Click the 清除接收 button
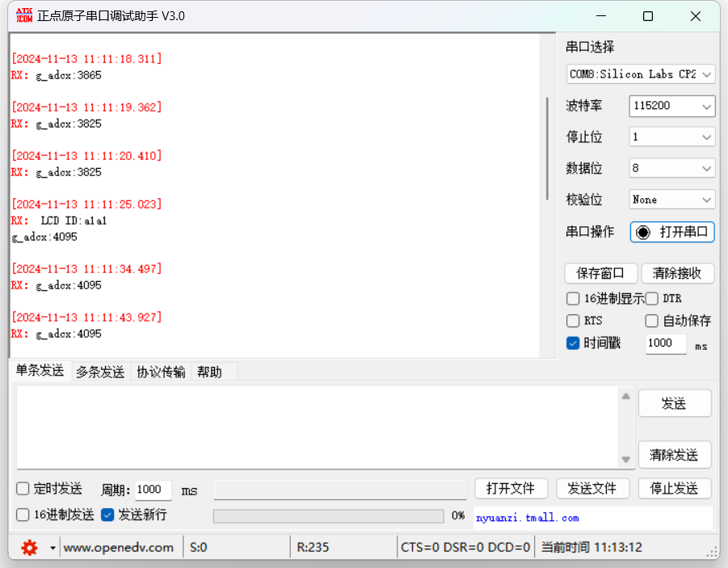This screenshot has width=728, height=568. pos(677,273)
